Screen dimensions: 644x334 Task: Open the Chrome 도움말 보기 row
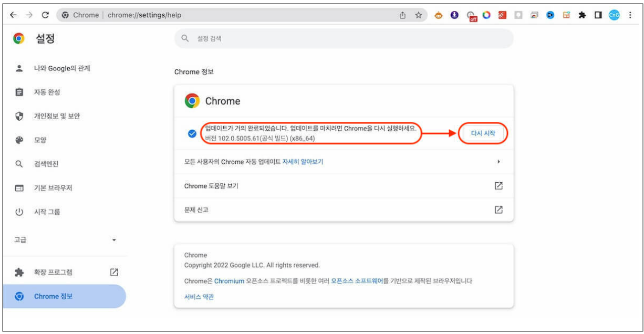pos(344,186)
